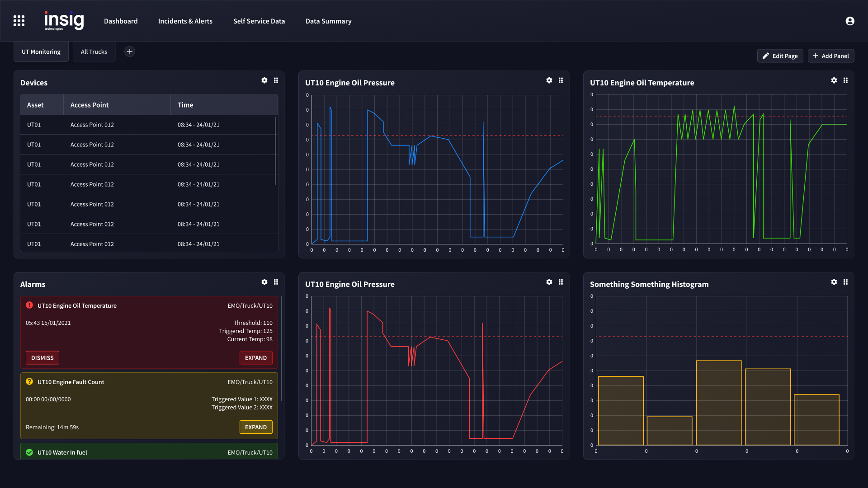Expand the UT10 Engine Fault Count alarm
This screenshot has width=868, height=488.
(x=255, y=427)
